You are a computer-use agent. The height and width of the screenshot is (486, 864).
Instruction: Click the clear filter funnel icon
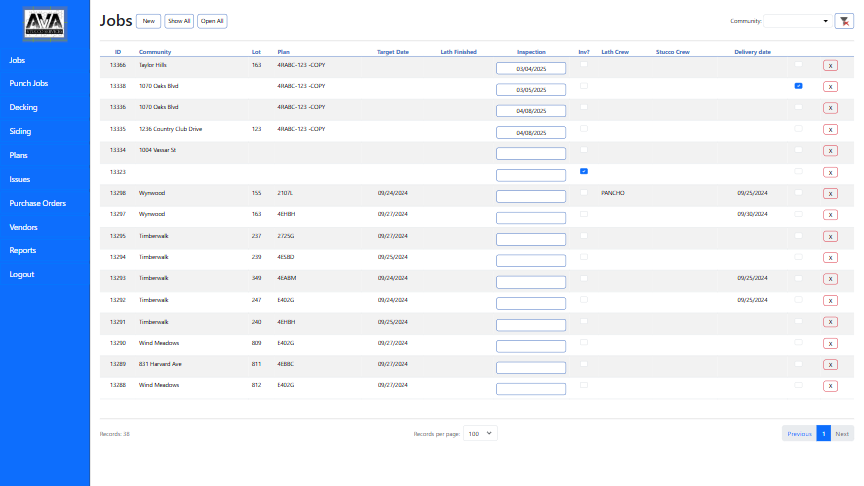coord(844,21)
